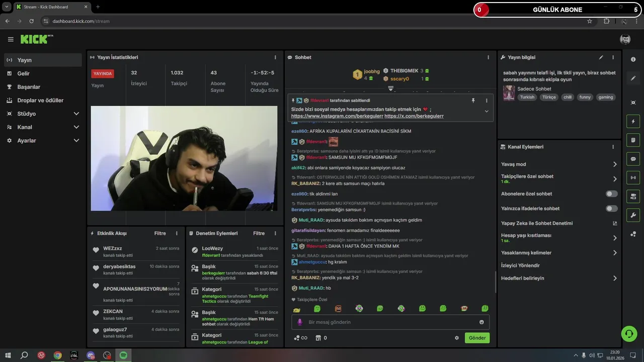Open Yayın bilgisi three-dot options
The height and width of the screenshot is (362, 644).
pyautogui.click(x=613, y=57)
